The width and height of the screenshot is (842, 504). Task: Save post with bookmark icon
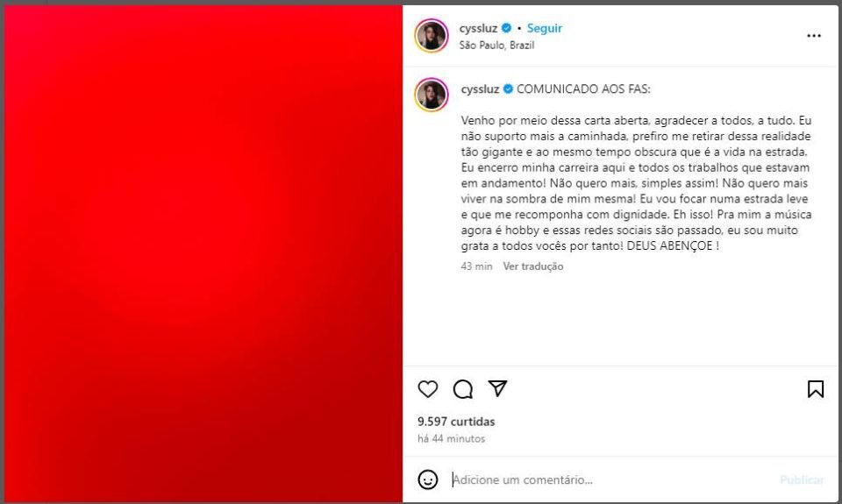815,388
